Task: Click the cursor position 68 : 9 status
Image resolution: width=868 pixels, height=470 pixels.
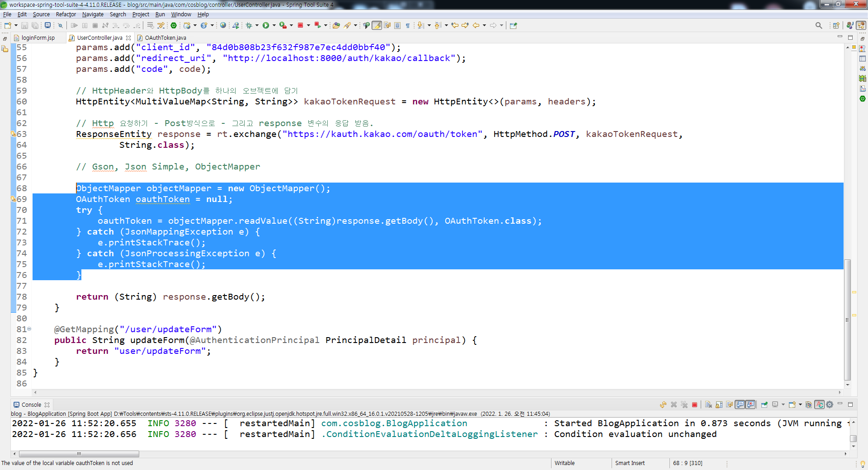Action: point(688,463)
